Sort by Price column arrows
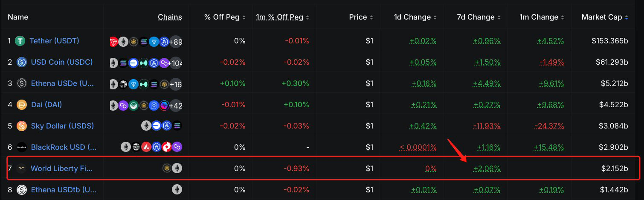 pyautogui.click(x=371, y=17)
